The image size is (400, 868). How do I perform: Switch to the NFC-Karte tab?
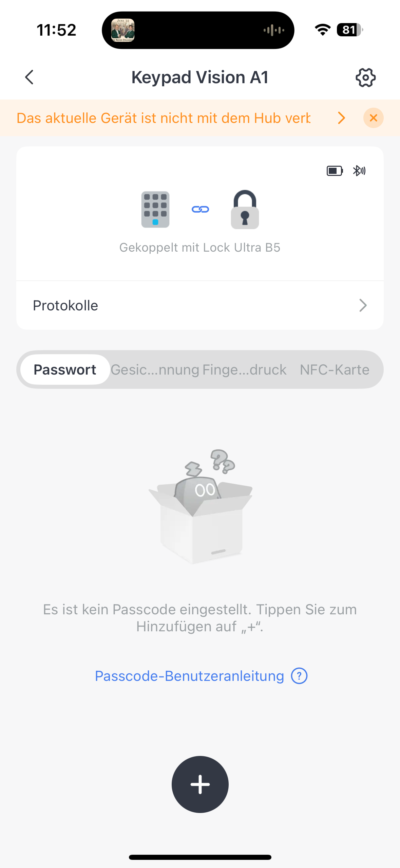tap(334, 369)
